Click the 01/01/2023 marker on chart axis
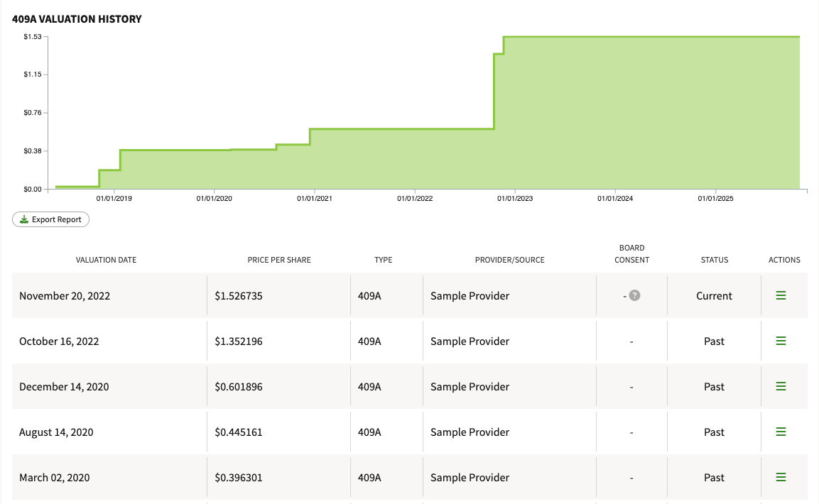819x504 pixels. (x=515, y=199)
